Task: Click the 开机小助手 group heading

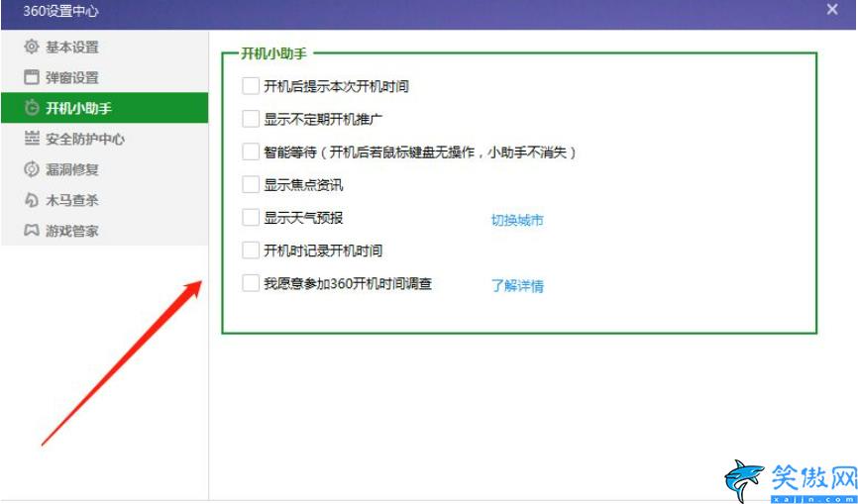Action: (x=274, y=53)
